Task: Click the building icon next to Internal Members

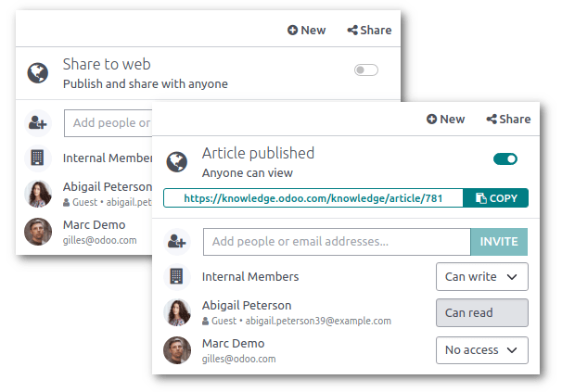Action: point(176,276)
